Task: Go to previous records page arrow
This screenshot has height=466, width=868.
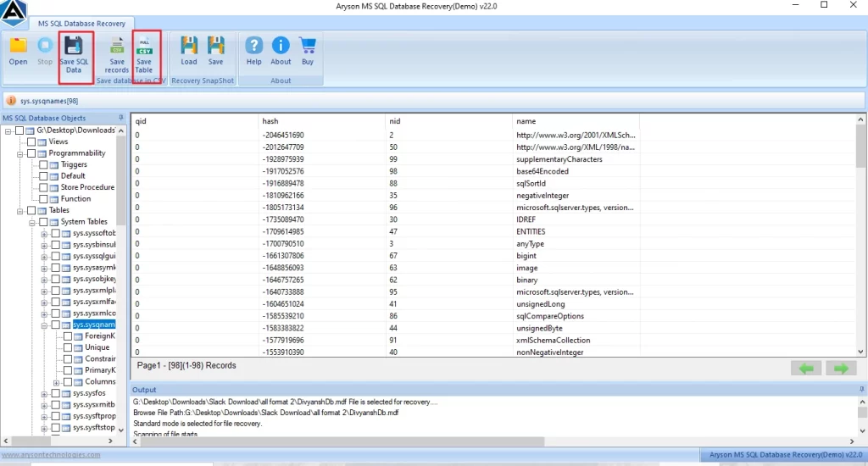Action: click(806, 369)
